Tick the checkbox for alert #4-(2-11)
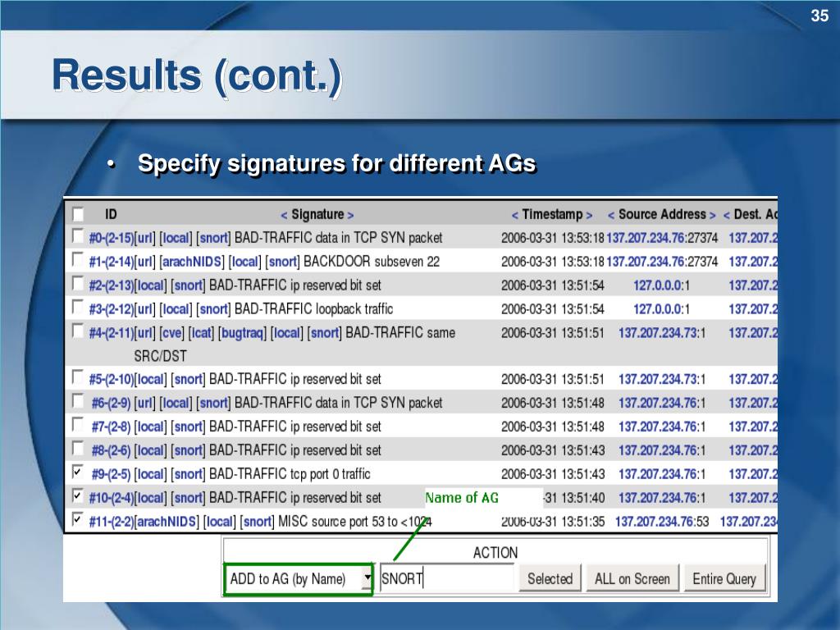 coord(78,331)
